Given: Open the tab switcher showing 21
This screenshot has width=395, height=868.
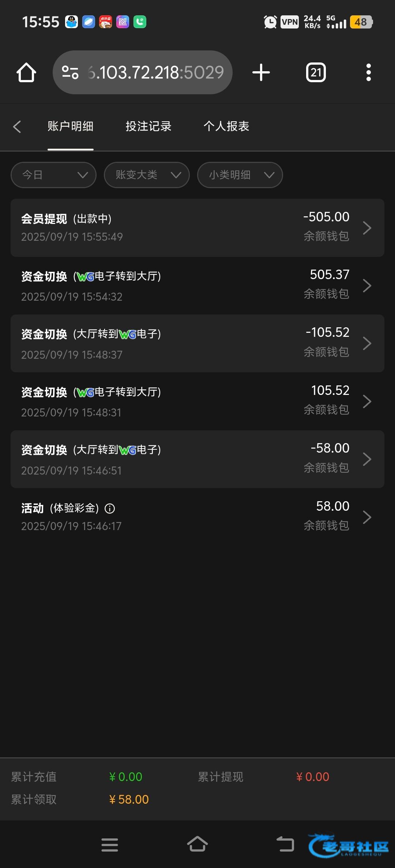Looking at the screenshot, I should pos(316,72).
